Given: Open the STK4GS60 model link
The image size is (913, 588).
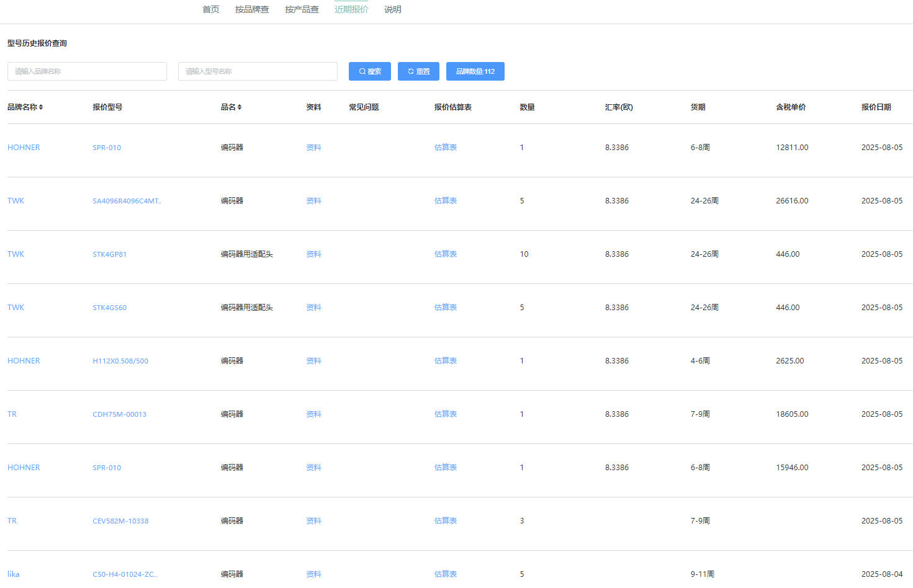Looking at the screenshot, I should tap(110, 308).
